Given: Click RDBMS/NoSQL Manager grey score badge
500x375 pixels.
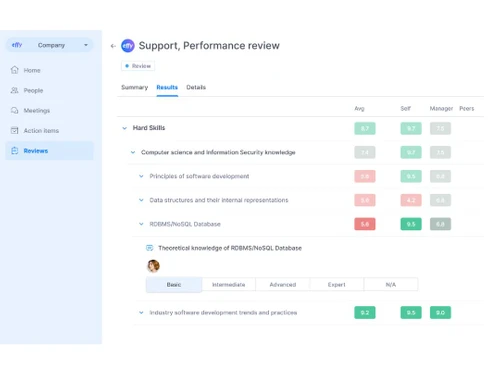Looking at the screenshot, I should pyautogui.click(x=440, y=224).
